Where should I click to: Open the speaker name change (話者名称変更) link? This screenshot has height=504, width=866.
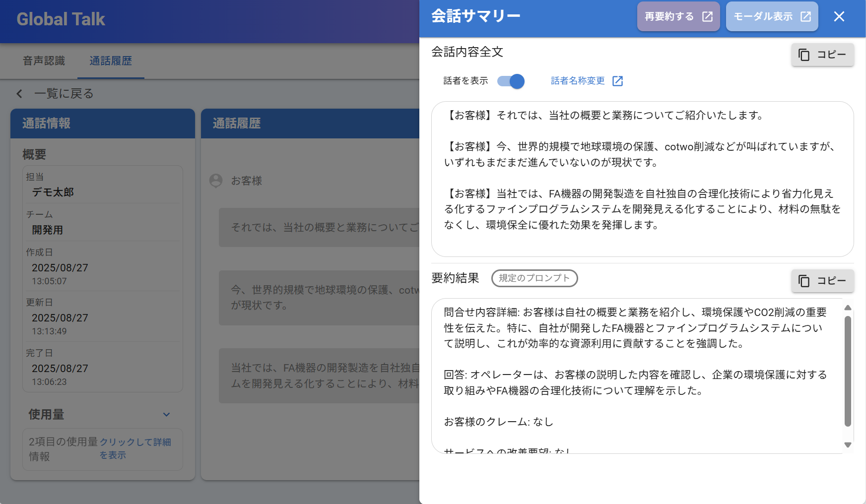(578, 81)
